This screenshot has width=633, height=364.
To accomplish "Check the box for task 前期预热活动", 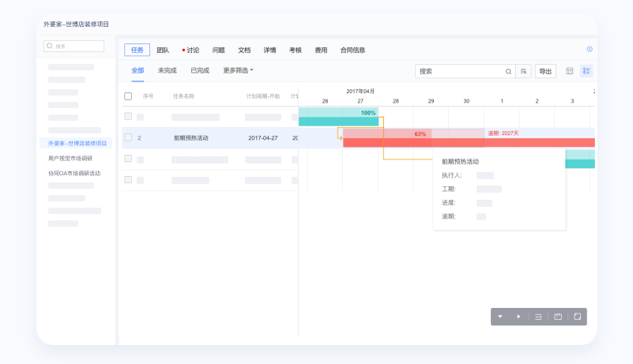I will pyautogui.click(x=128, y=137).
